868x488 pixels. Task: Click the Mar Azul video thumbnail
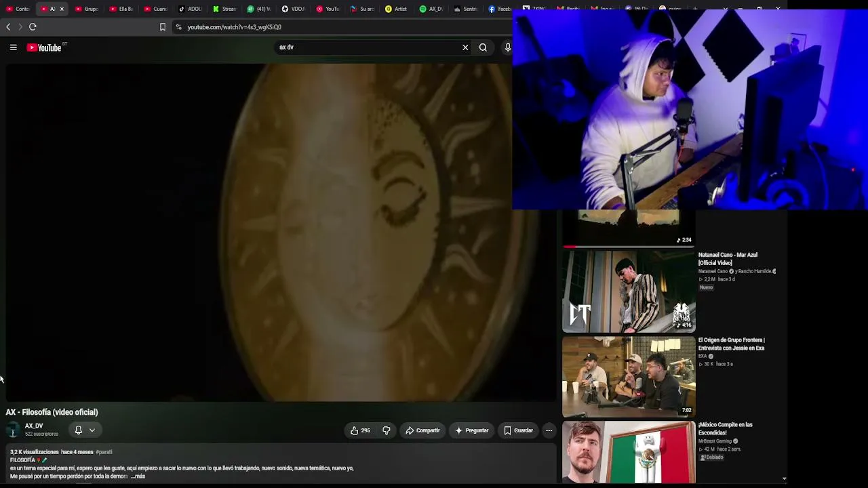(629, 292)
